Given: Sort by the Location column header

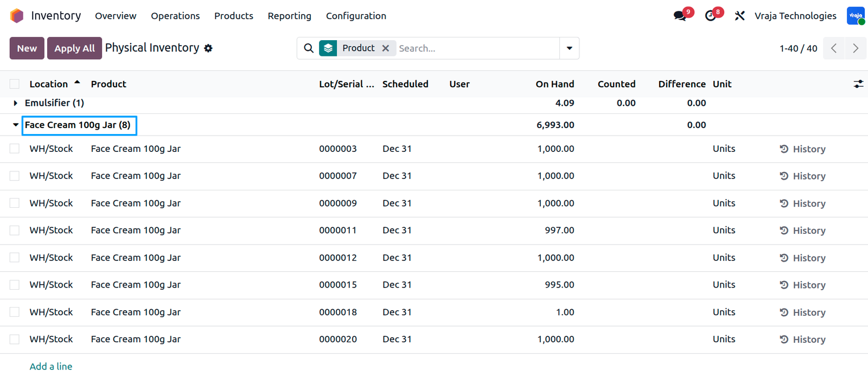Looking at the screenshot, I should coord(49,84).
